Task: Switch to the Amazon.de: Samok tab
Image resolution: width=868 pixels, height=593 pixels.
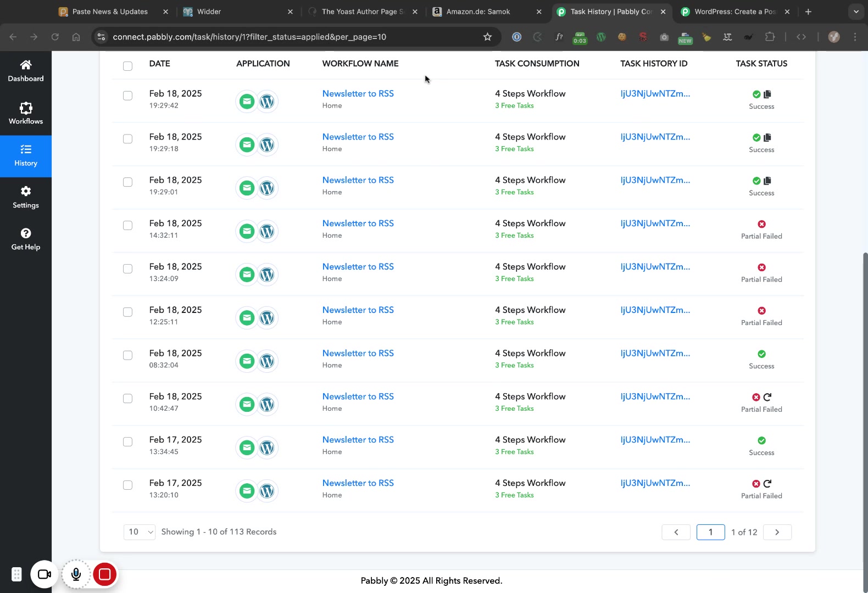Action: tap(478, 12)
